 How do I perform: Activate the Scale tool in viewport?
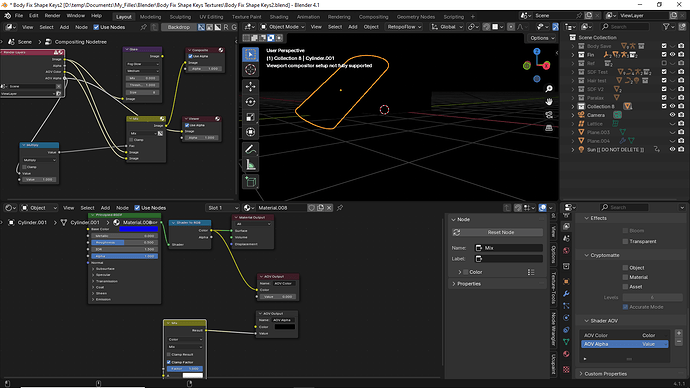(250, 117)
